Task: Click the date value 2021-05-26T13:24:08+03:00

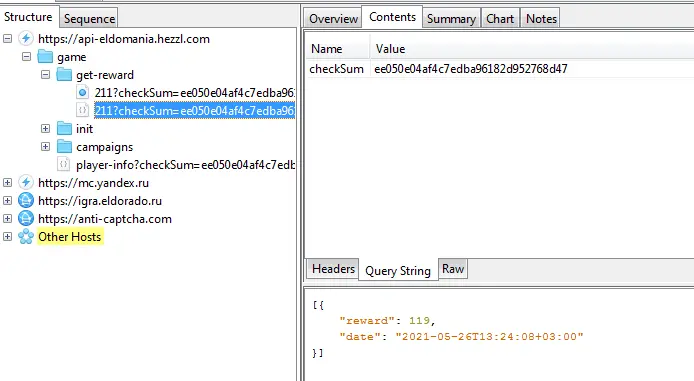Action: coord(489,336)
